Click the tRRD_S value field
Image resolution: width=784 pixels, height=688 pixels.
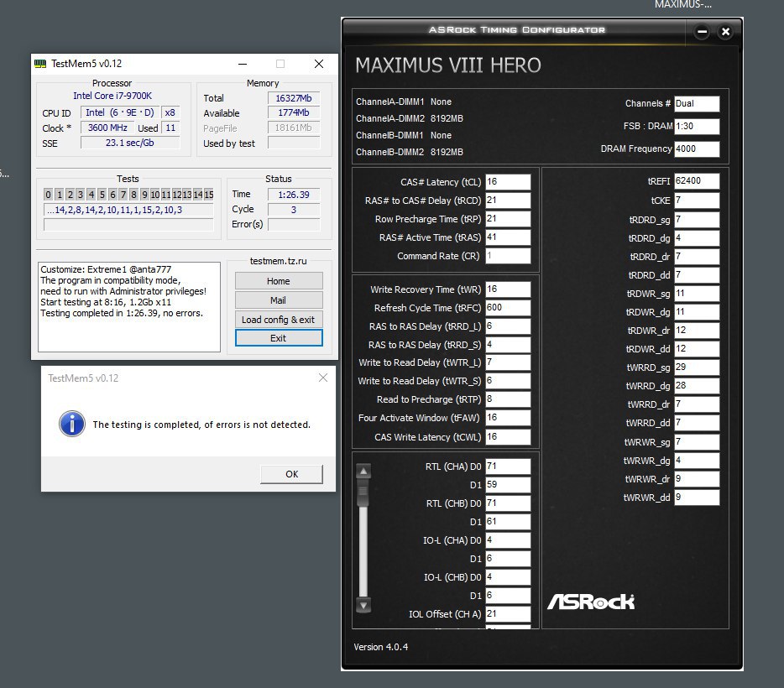(508, 345)
